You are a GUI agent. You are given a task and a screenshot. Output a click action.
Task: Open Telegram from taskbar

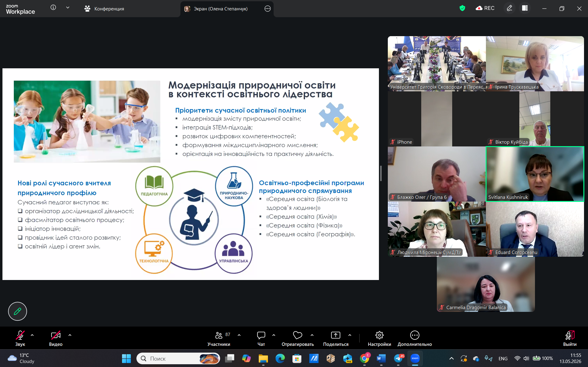click(398, 358)
